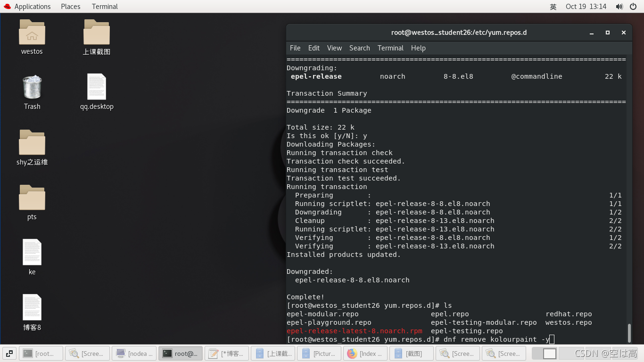Select the Trash icon on desktop
644x362 pixels.
tap(32, 87)
